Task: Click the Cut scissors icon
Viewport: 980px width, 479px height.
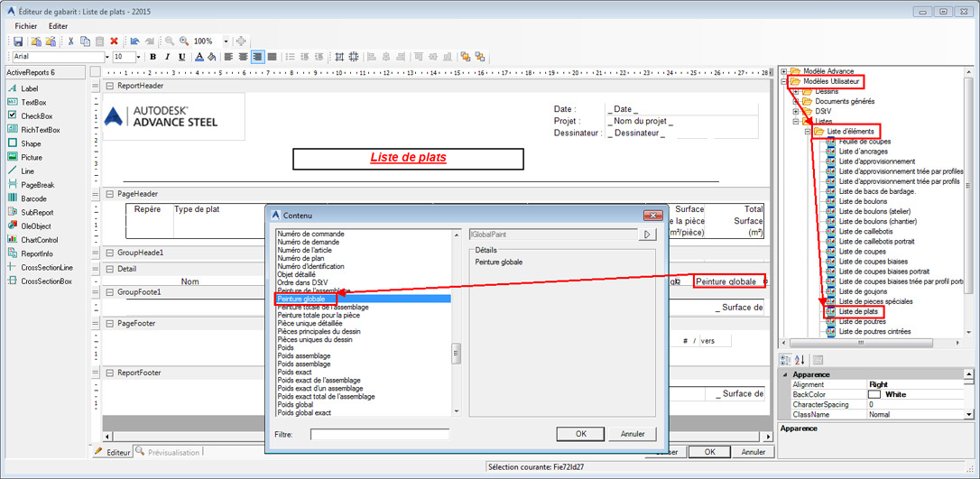Action: tap(70, 41)
